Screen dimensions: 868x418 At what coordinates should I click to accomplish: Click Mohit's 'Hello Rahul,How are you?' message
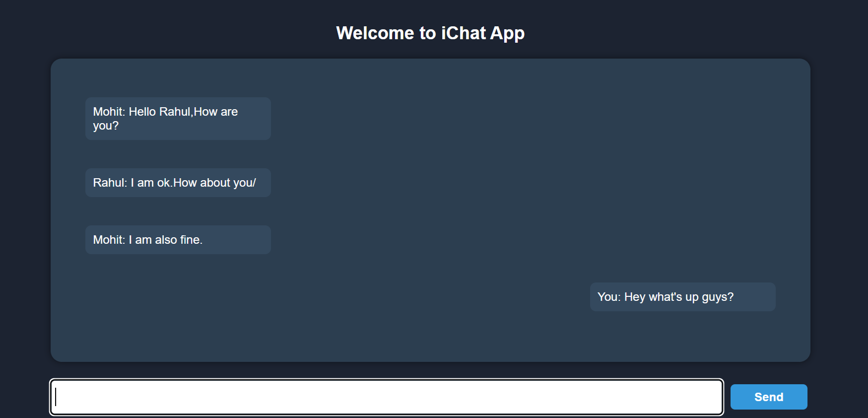178,119
